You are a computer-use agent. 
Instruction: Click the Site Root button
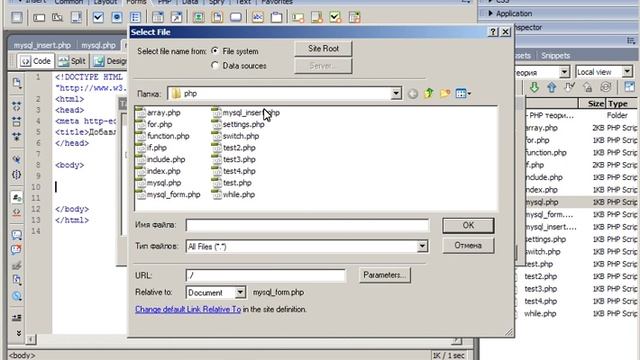coord(323,49)
